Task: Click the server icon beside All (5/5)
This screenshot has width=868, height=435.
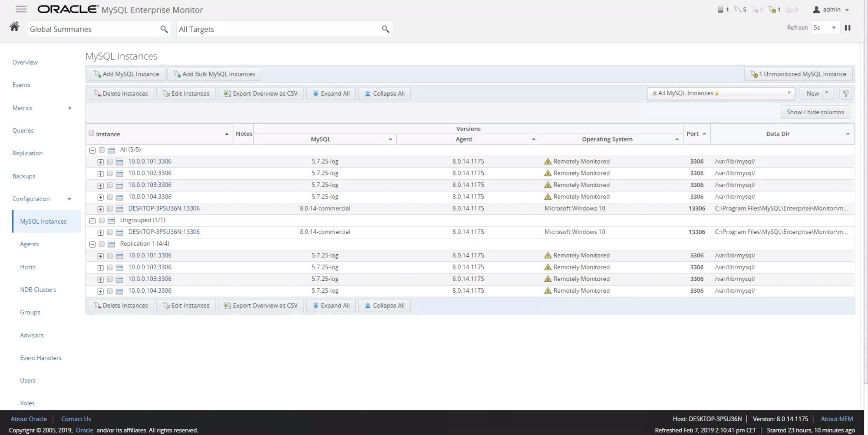Action: pos(111,150)
